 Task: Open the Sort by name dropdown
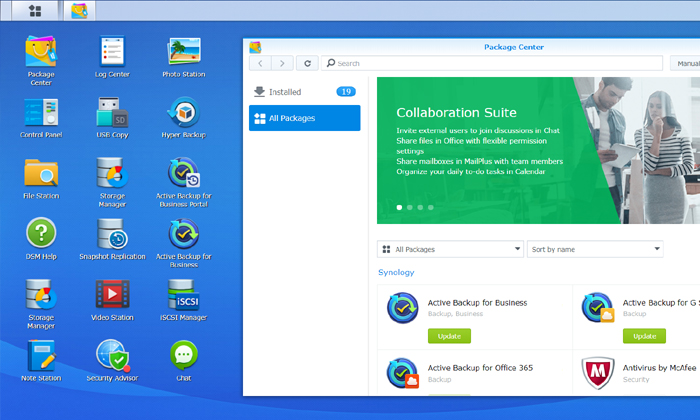(595, 249)
